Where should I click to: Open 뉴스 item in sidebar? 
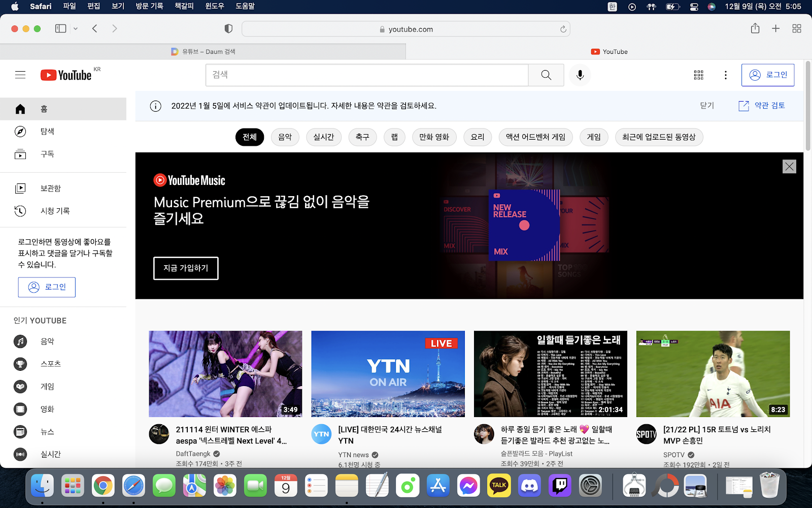tap(63, 432)
